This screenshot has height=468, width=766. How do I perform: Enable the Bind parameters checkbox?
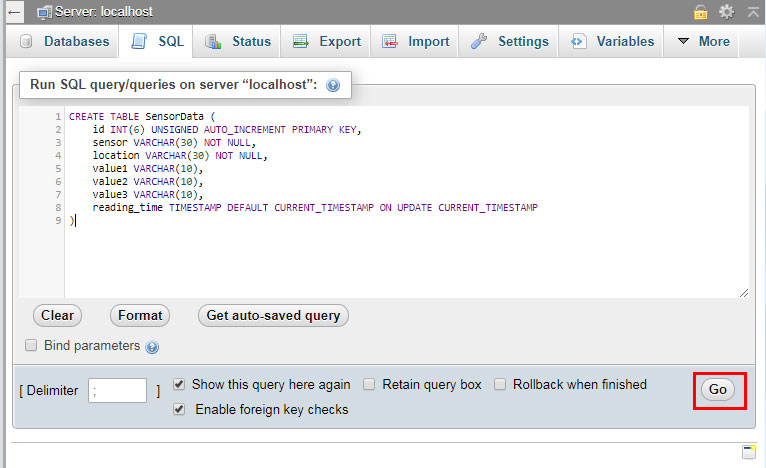click(x=31, y=345)
